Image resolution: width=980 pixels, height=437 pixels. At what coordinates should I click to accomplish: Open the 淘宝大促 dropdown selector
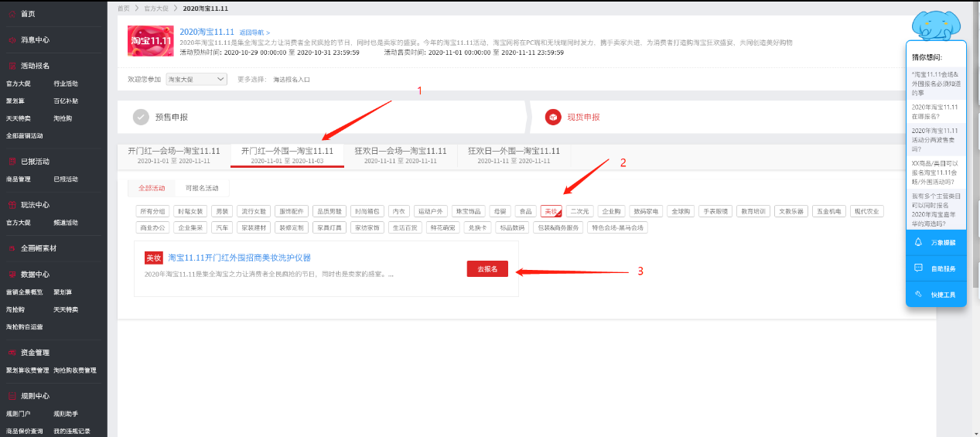coord(196,79)
